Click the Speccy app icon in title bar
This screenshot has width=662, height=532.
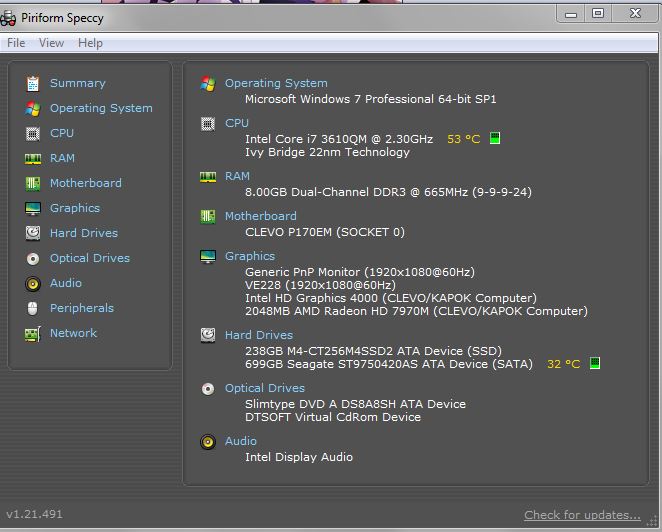point(8,18)
